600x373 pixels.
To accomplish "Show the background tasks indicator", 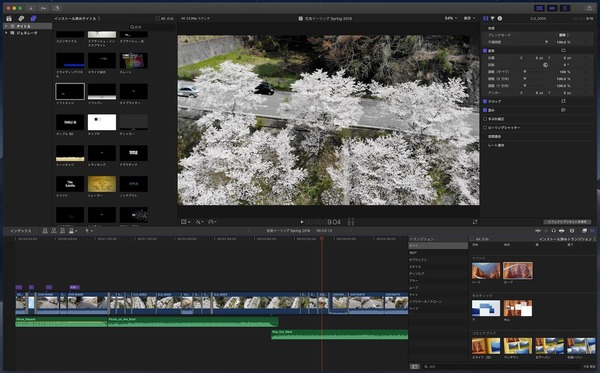I will pyautogui.click(x=56, y=8).
